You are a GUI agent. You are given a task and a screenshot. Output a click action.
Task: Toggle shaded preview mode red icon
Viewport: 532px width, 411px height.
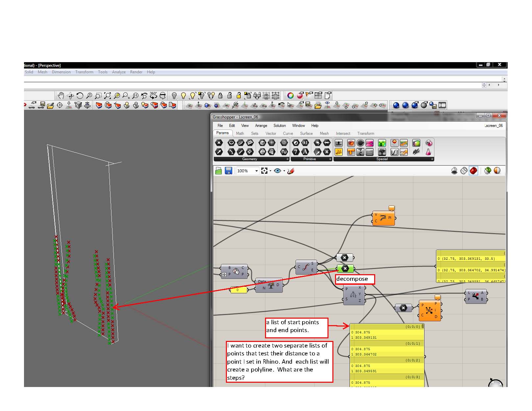473,171
